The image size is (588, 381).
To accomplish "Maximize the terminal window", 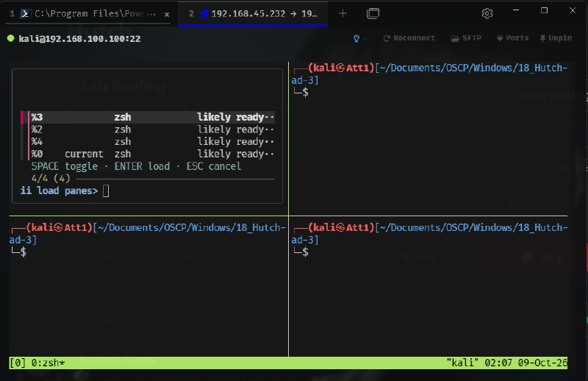I will tap(544, 10).
